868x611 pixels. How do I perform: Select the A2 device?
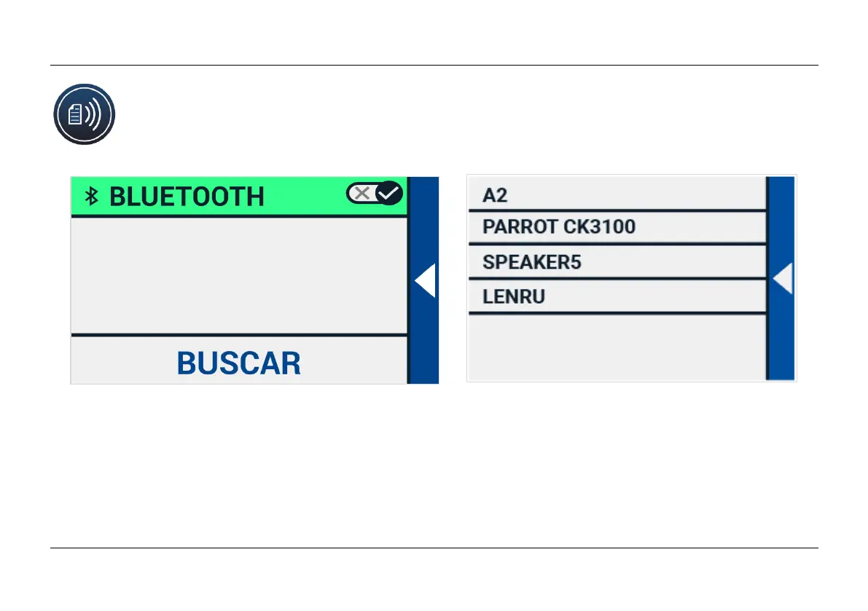point(495,196)
